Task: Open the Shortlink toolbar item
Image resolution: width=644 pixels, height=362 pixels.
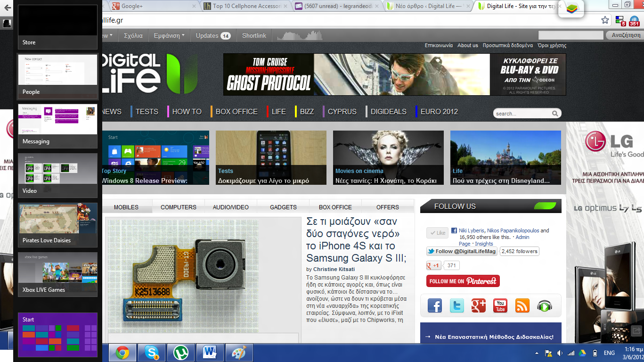Action: (254, 35)
